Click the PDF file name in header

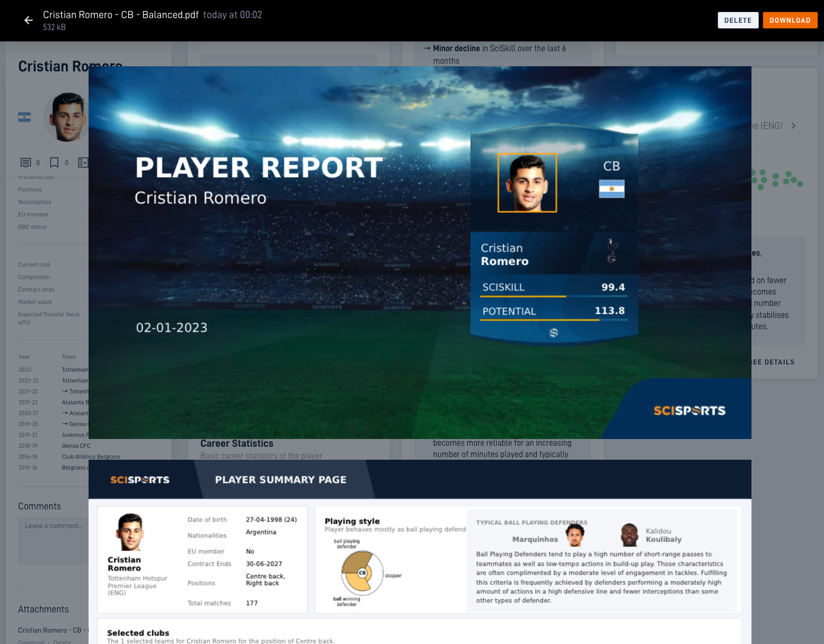point(121,14)
